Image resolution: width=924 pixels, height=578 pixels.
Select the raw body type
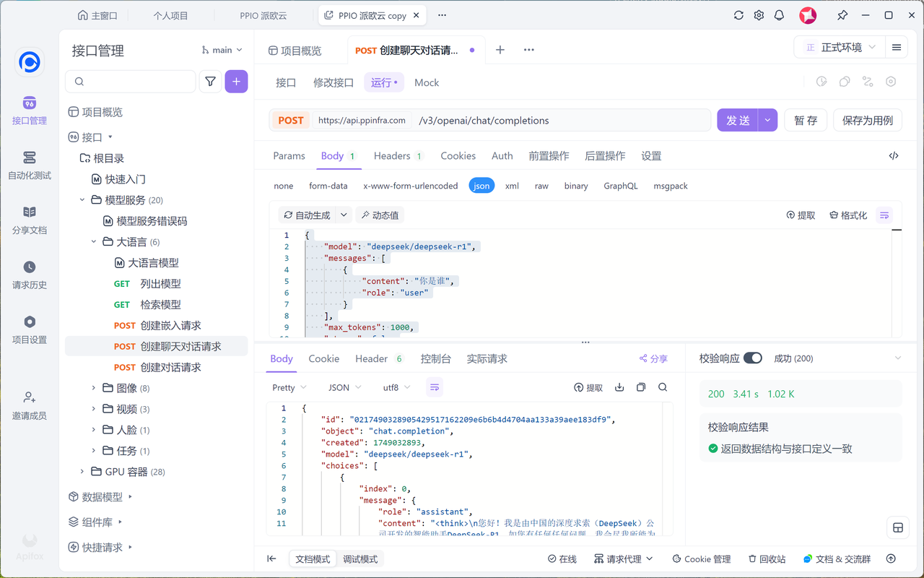pyautogui.click(x=541, y=186)
